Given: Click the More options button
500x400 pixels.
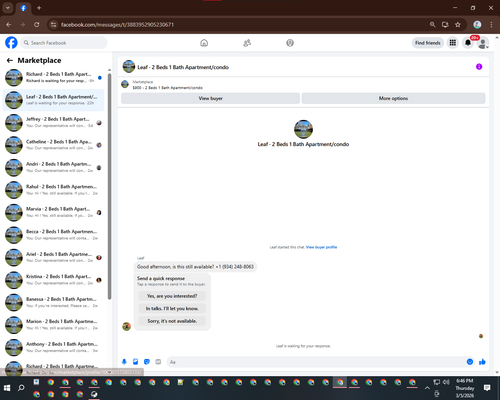Looking at the screenshot, I should [x=393, y=98].
